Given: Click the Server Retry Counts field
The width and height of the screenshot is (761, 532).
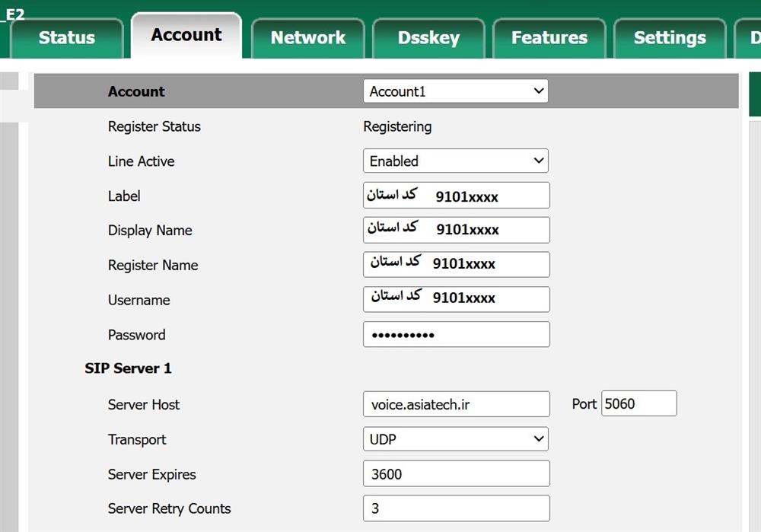Looking at the screenshot, I should [x=456, y=508].
